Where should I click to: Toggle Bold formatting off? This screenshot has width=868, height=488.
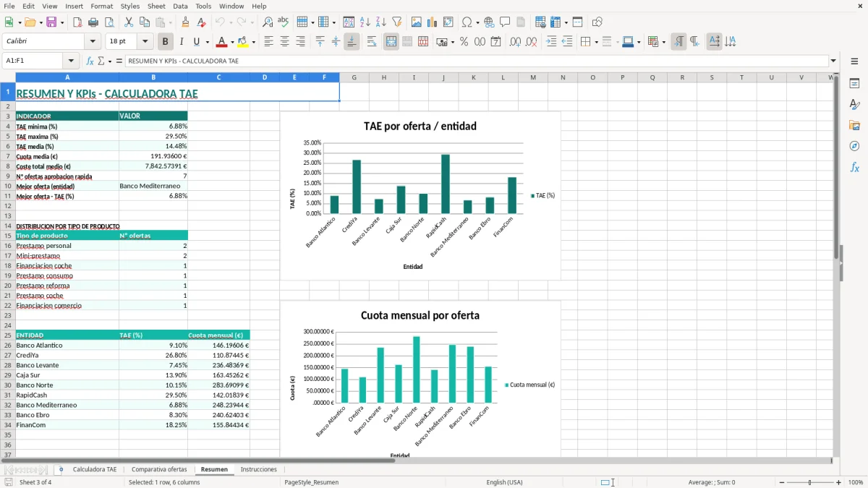point(165,42)
